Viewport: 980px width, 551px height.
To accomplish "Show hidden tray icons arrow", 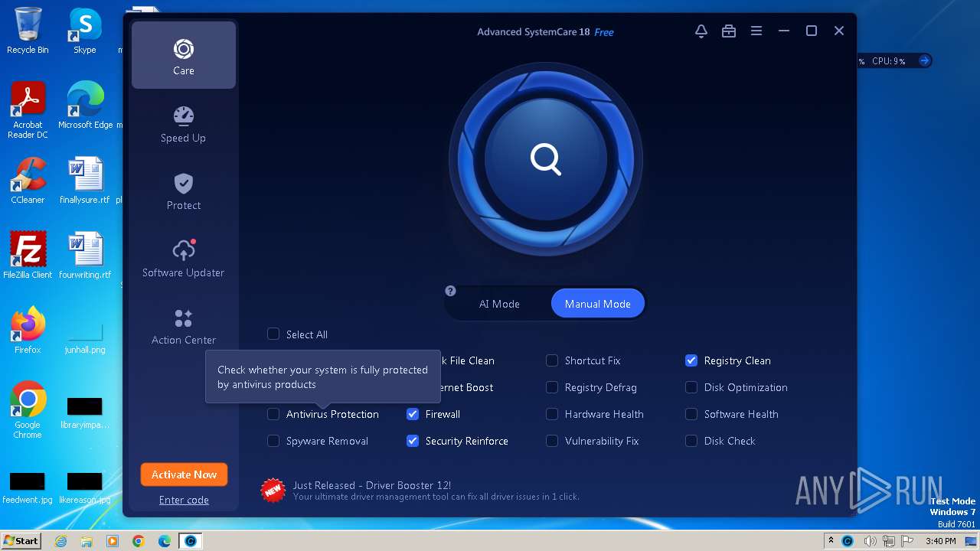I will coord(831,541).
